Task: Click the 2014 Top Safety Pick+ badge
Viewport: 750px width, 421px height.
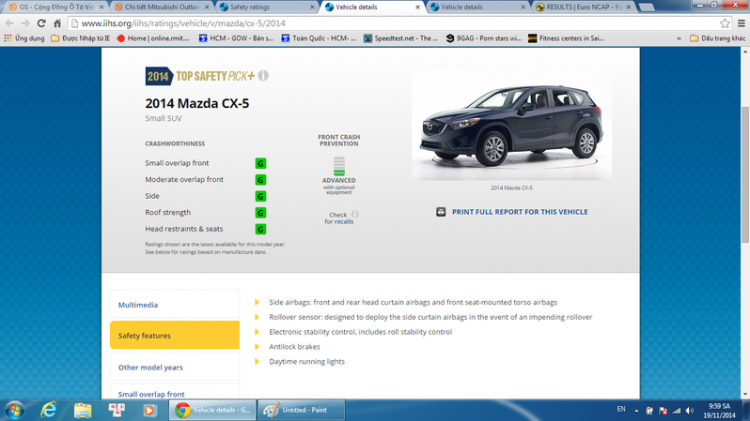Action: (x=200, y=76)
